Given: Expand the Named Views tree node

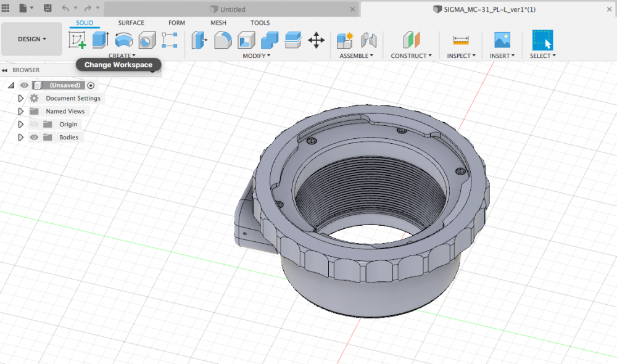Looking at the screenshot, I should coord(20,112).
